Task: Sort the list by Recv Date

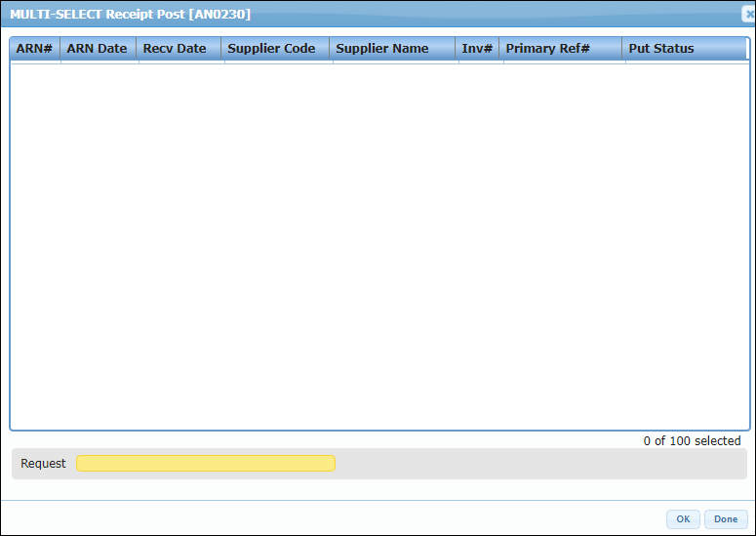Action: (175, 49)
